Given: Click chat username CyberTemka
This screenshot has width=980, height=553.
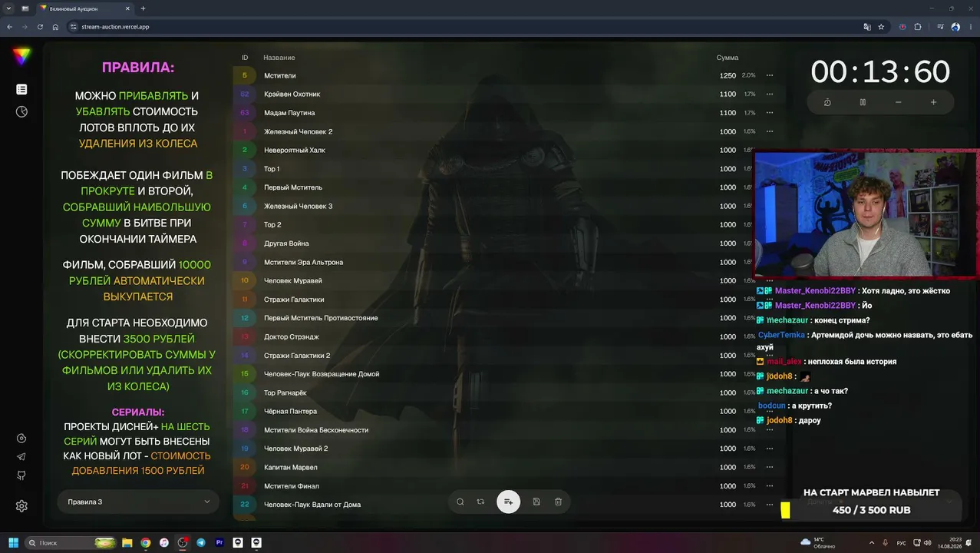Looking at the screenshot, I should pos(781,335).
